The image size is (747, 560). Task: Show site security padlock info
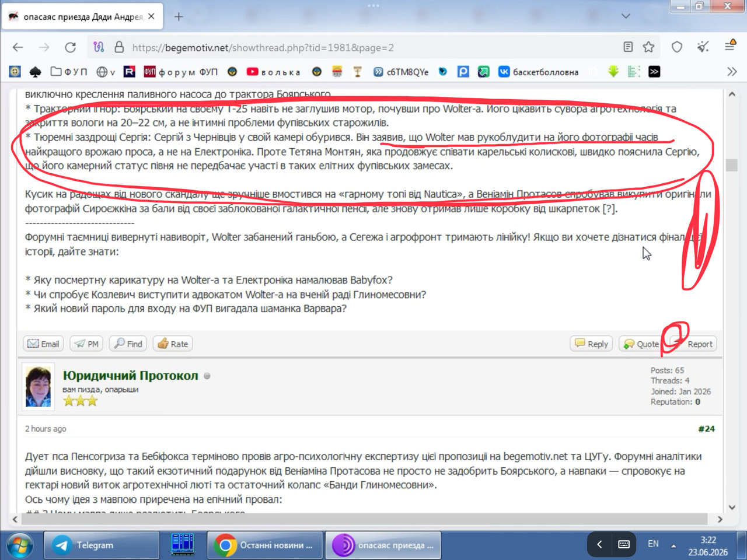(x=119, y=47)
